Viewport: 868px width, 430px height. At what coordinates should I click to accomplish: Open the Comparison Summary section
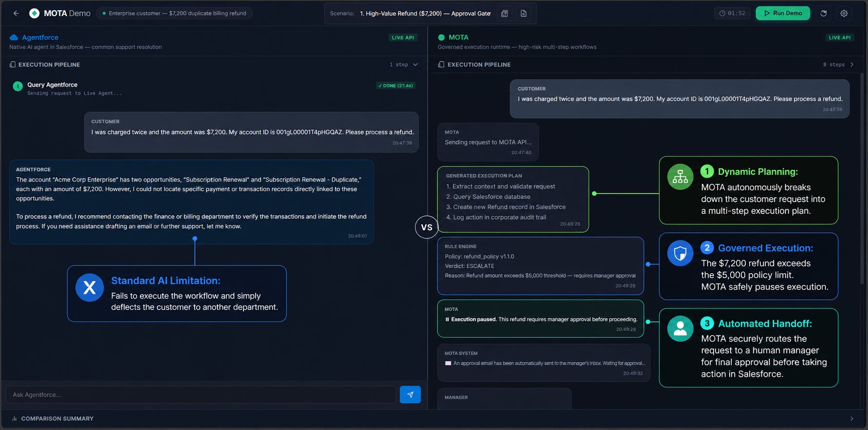click(x=434, y=418)
